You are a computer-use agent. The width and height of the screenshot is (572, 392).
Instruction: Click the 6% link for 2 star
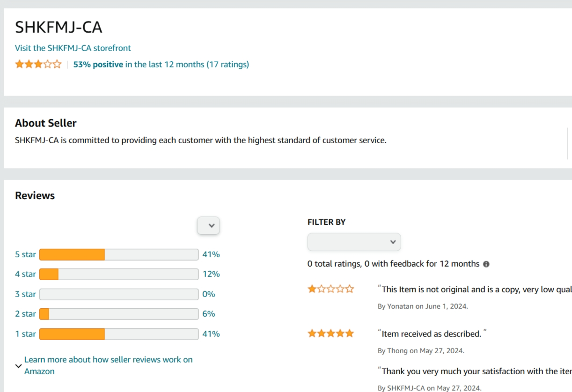point(209,314)
